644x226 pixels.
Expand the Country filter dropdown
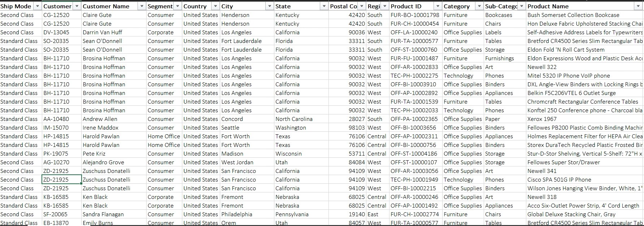[216, 6]
